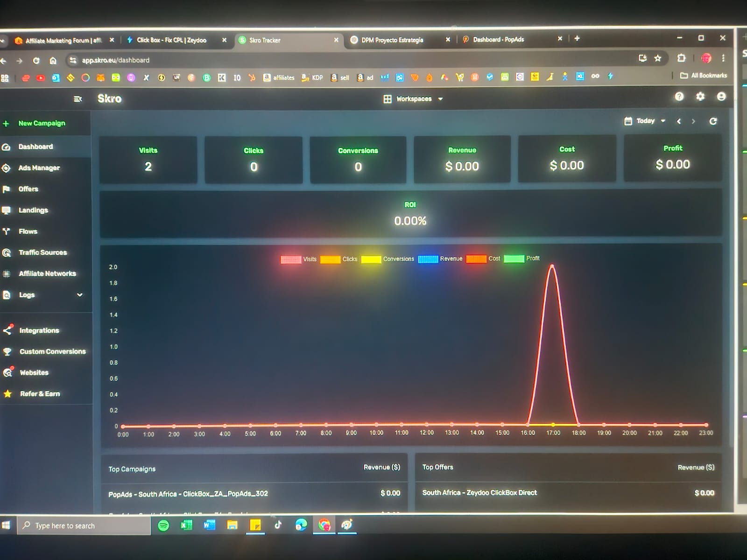
Task: Open the Workspaces dropdown
Action: 413,99
